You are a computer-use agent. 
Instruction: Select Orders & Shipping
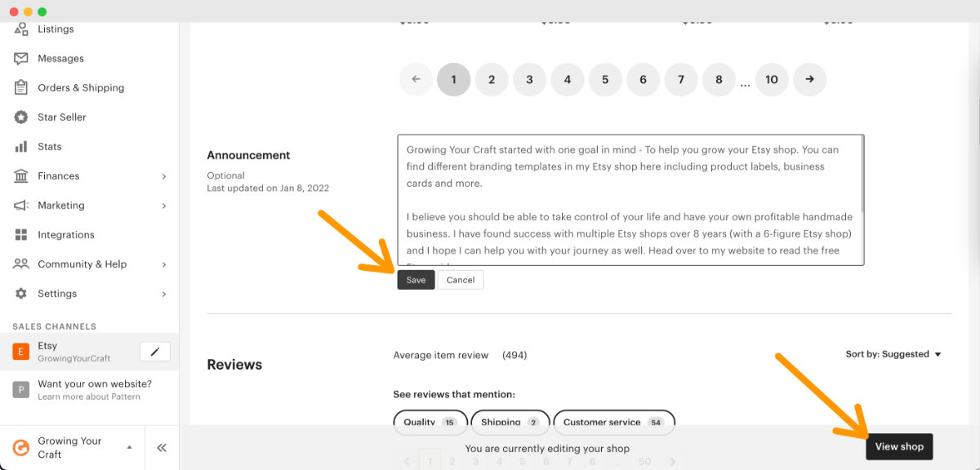tap(81, 87)
